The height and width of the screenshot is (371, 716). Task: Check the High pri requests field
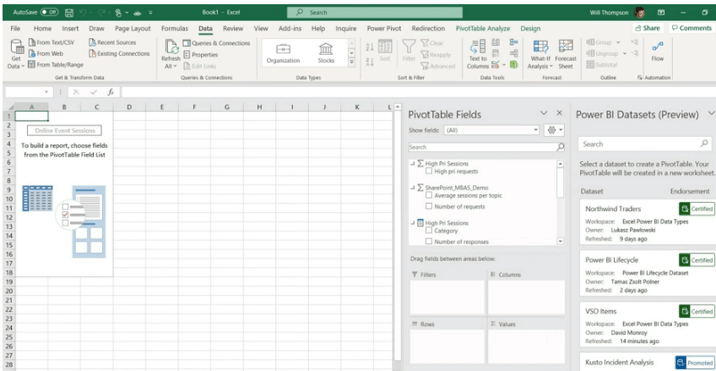[429, 171]
